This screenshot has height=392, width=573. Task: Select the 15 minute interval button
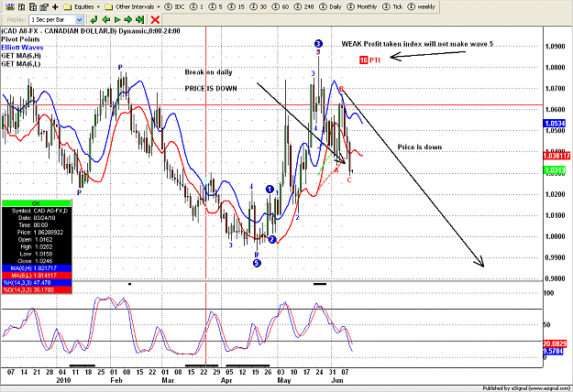[x=236, y=6]
